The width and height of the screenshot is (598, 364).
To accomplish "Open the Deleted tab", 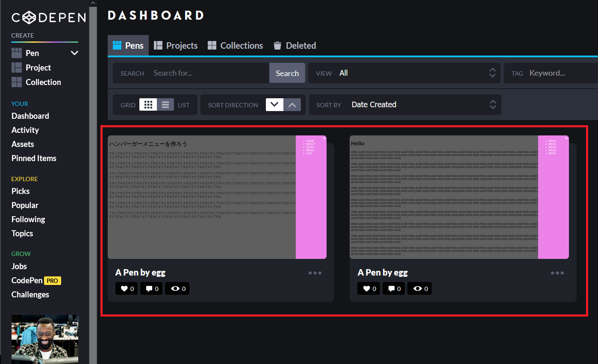I will [x=295, y=46].
